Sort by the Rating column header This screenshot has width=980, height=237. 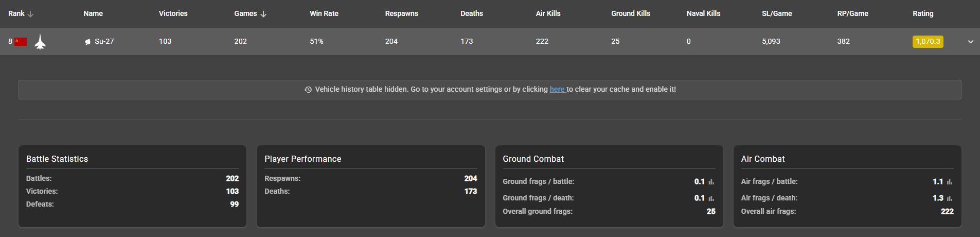coord(923,13)
